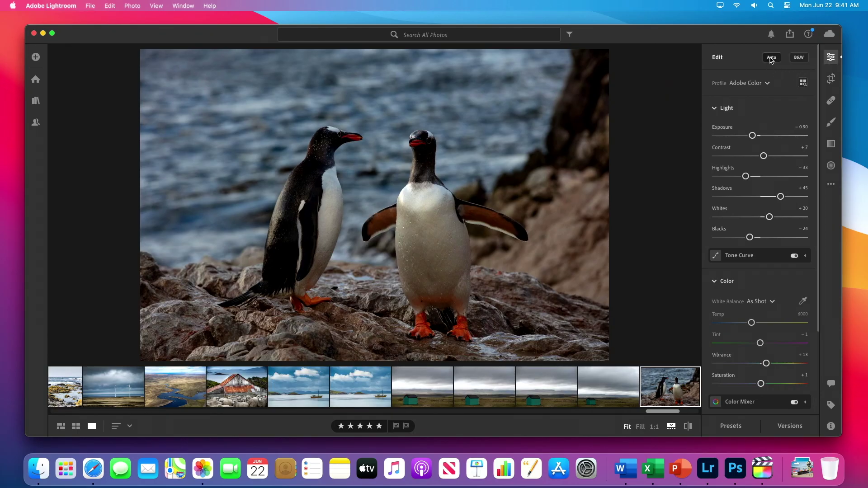The image size is (868, 488).
Task: Open the Crop & Rotate tool
Action: [831, 79]
